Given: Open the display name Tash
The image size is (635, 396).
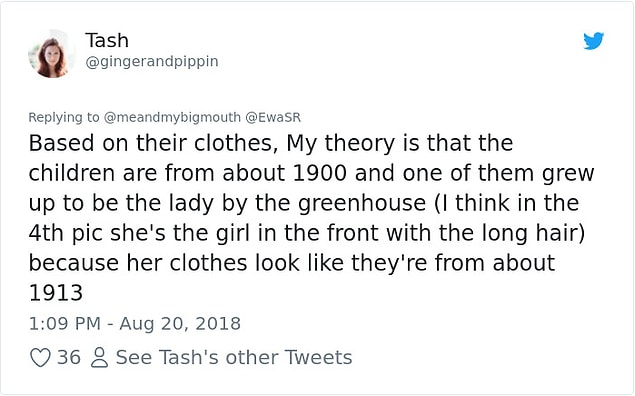Looking at the screenshot, I should pyautogui.click(x=107, y=40).
